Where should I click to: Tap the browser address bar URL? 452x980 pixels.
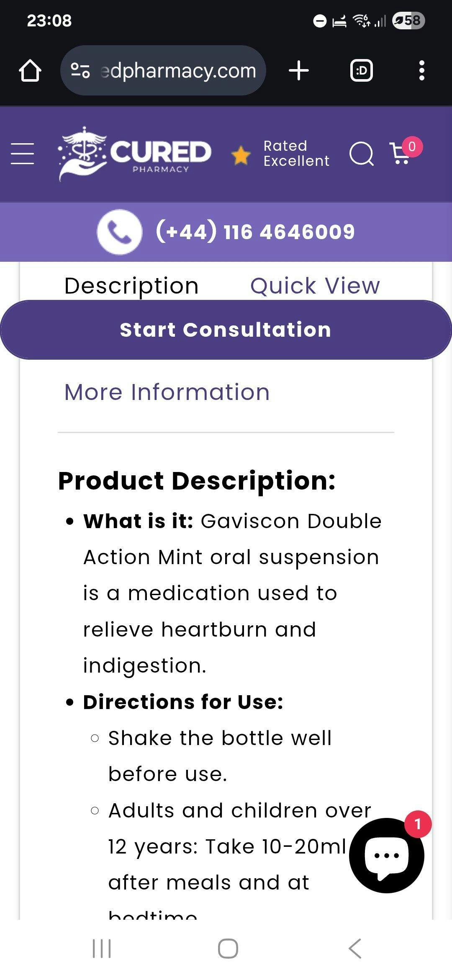point(178,70)
